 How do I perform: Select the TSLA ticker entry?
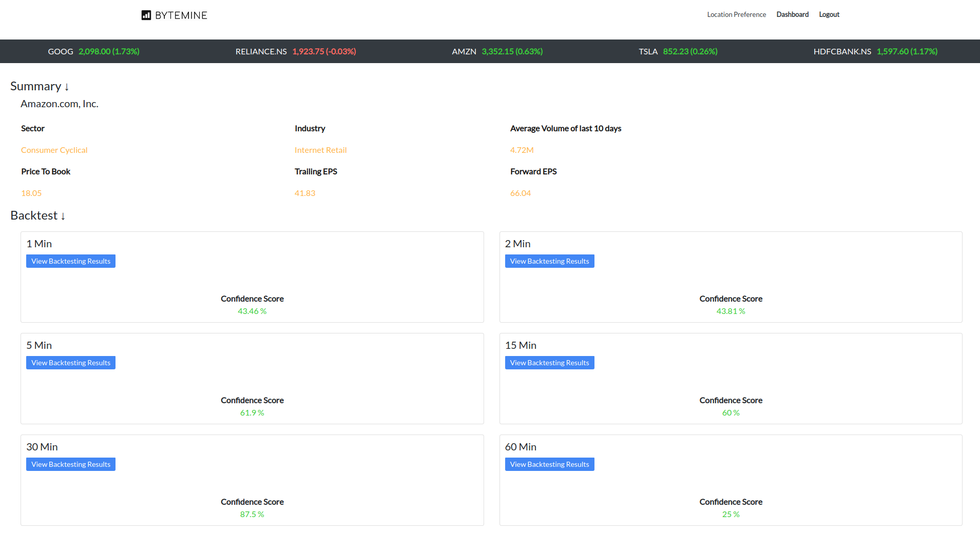(678, 51)
